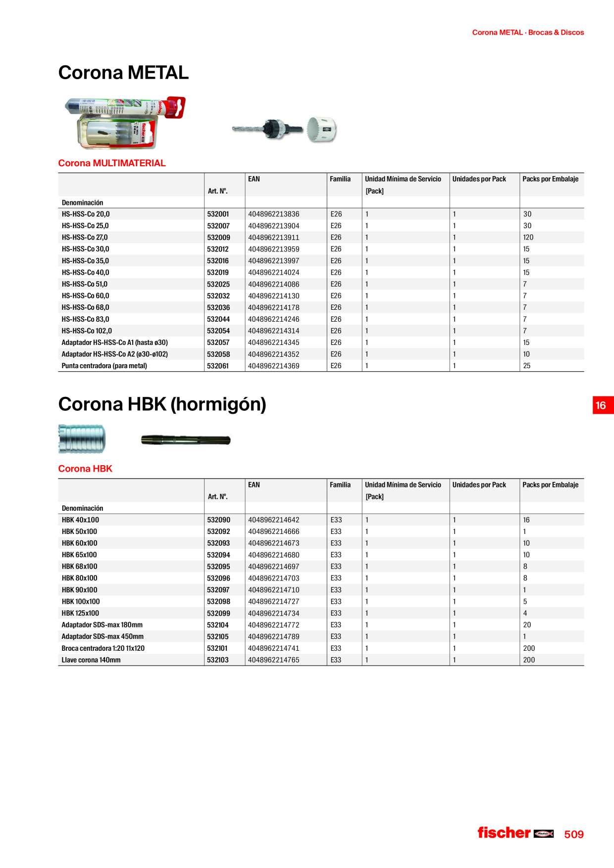The height and width of the screenshot is (868, 614).
Task: Select row 'HS-HSS-Co 25,0'
Action: [321, 226]
